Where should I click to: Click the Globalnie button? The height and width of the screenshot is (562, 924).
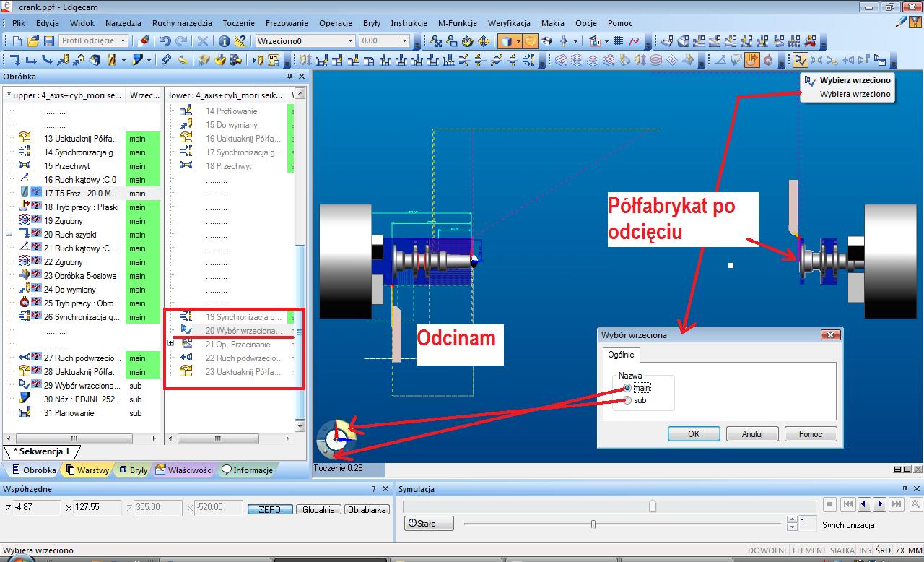[x=318, y=509]
